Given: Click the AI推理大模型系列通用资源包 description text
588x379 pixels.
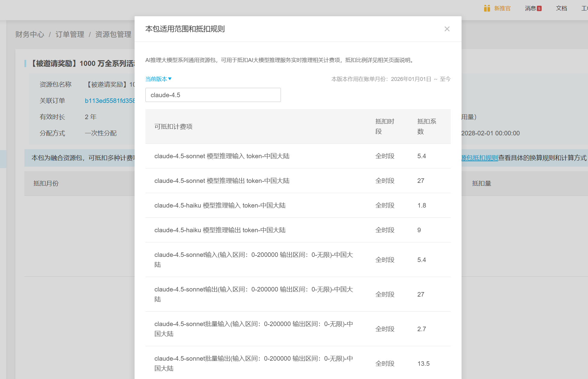Looking at the screenshot, I should (x=280, y=60).
